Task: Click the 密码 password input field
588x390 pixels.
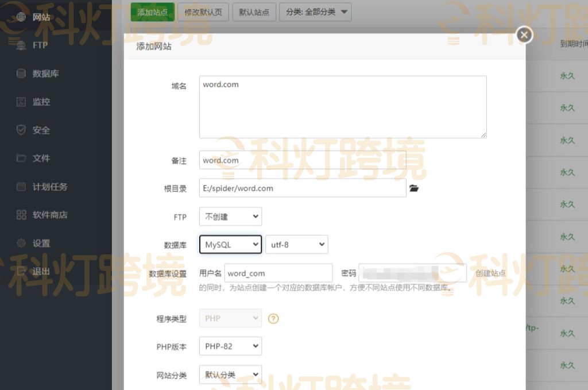Action: tap(412, 273)
